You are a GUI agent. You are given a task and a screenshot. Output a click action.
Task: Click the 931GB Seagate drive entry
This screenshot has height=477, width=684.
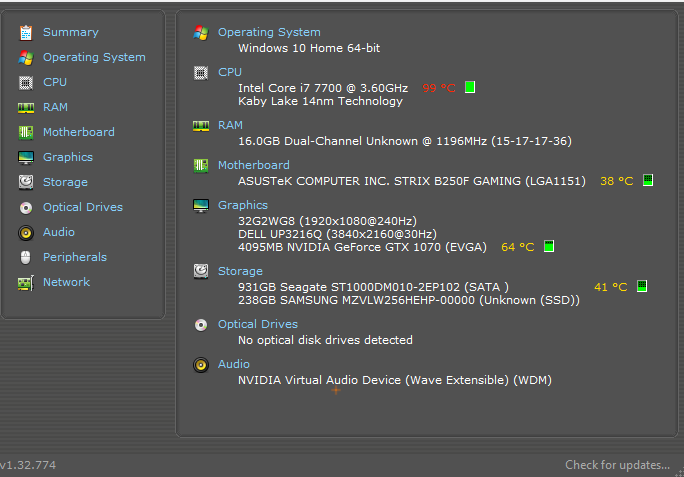pos(373,287)
